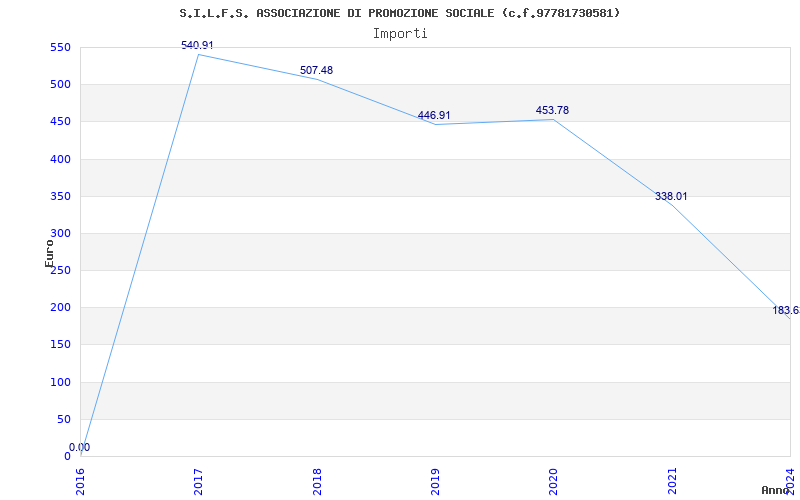Click the 150 y-axis tick label
The height and width of the screenshot is (500, 800).
coord(60,345)
